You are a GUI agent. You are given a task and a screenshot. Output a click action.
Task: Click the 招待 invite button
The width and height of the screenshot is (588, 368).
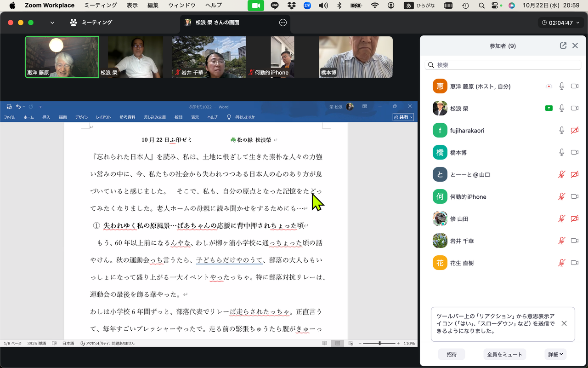452,354
